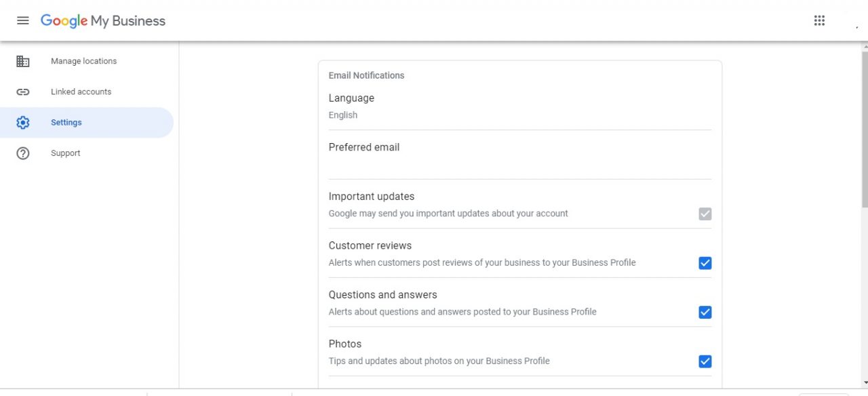This screenshot has height=396, width=868.
Task: Open the Support menu item
Action: 65,153
